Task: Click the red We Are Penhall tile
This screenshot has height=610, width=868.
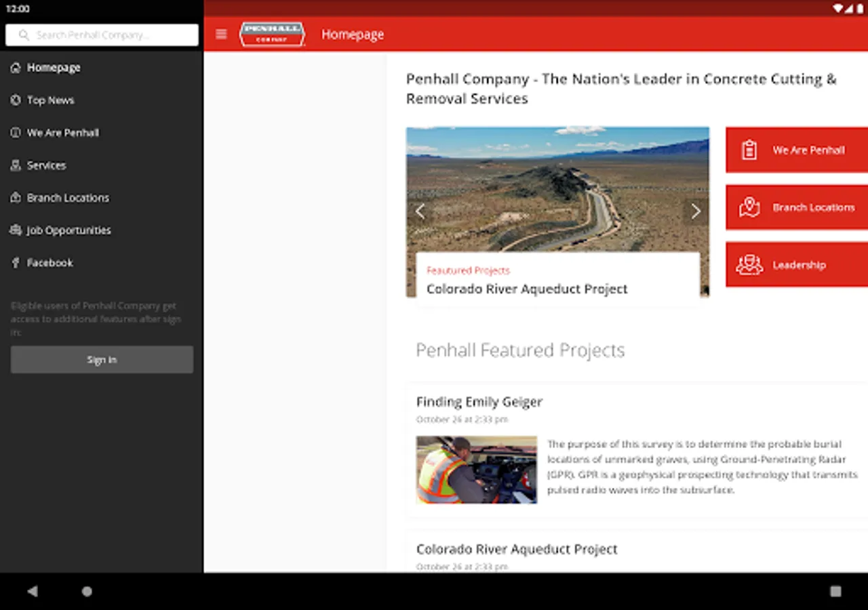Action: click(x=797, y=150)
